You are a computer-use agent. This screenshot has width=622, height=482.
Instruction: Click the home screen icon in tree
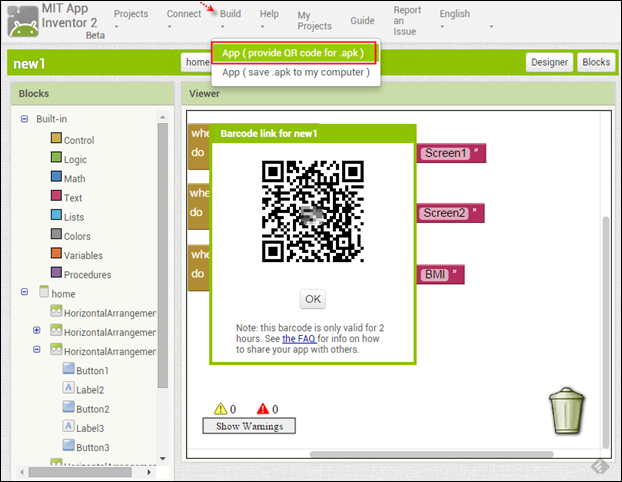pos(44,292)
